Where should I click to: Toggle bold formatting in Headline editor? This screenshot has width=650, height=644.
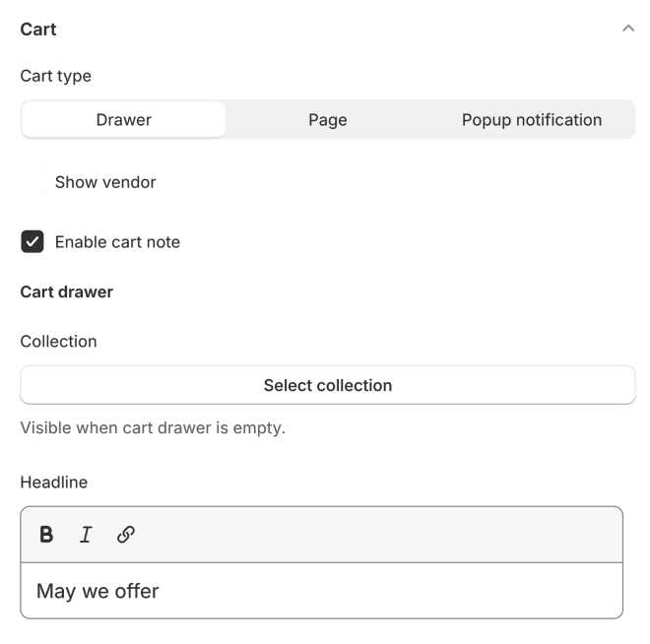coord(46,535)
